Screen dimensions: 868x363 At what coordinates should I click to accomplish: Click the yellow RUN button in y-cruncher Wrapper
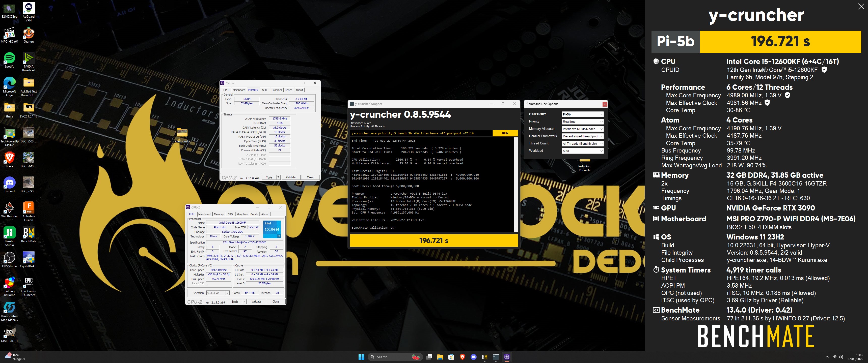click(505, 133)
